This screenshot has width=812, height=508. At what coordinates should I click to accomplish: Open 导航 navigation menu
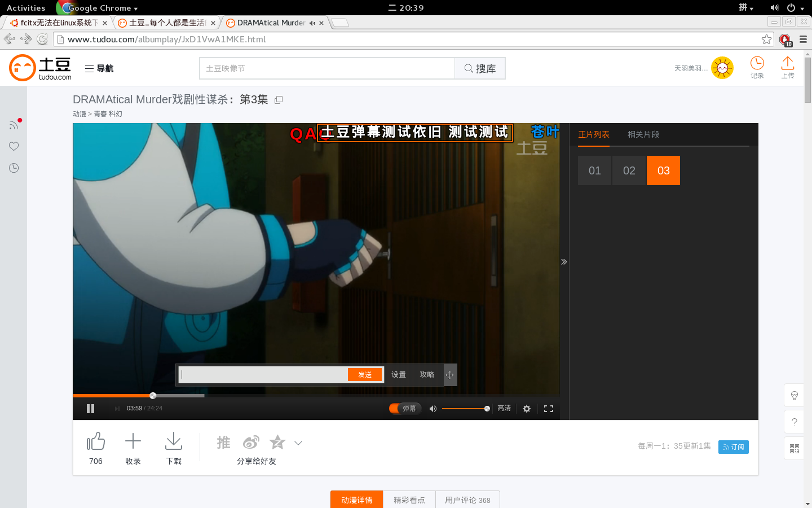pos(99,68)
